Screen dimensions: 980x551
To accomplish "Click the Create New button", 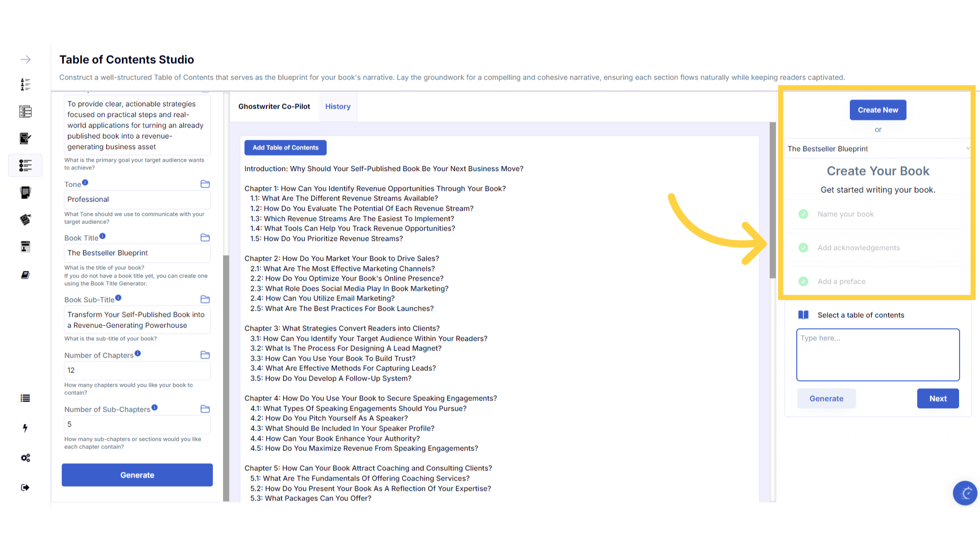I will coord(878,110).
